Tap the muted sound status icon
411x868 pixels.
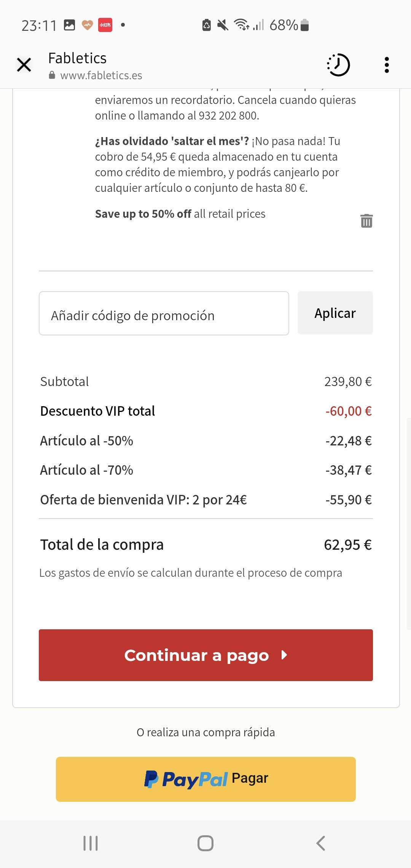[223, 25]
